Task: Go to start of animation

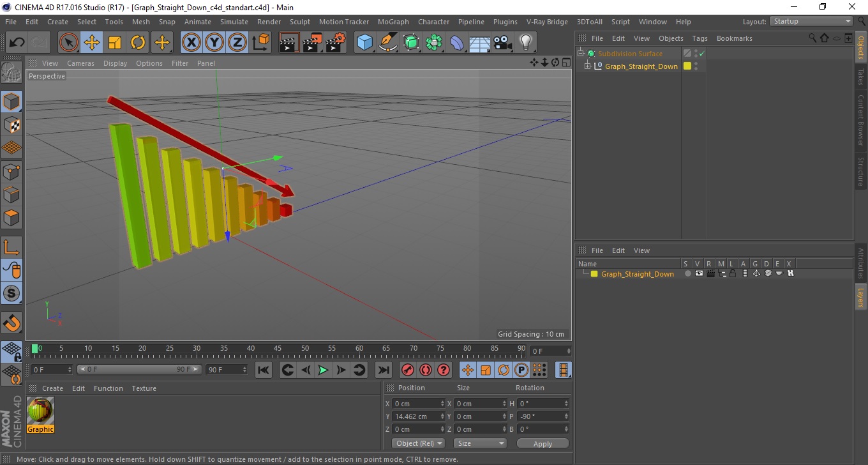Action: [x=263, y=370]
